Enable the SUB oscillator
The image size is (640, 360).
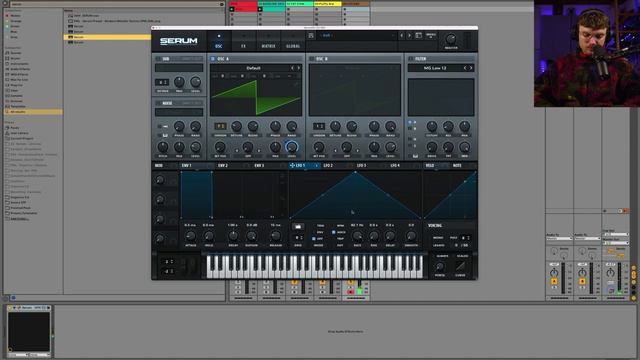[x=158, y=59]
